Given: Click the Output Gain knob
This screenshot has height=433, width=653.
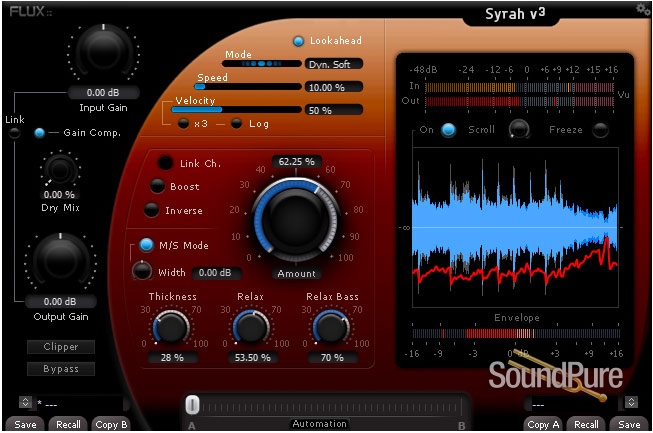Looking at the screenshot, I should (x=61, y=260).
